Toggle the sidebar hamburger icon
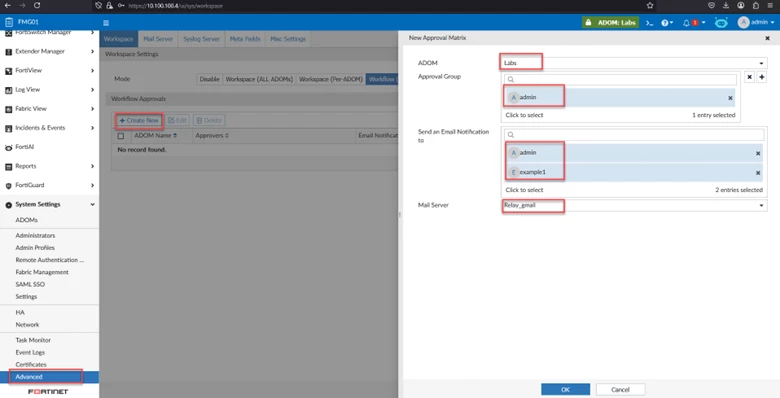The image size is (780, 398). click(x=106, y=22)
